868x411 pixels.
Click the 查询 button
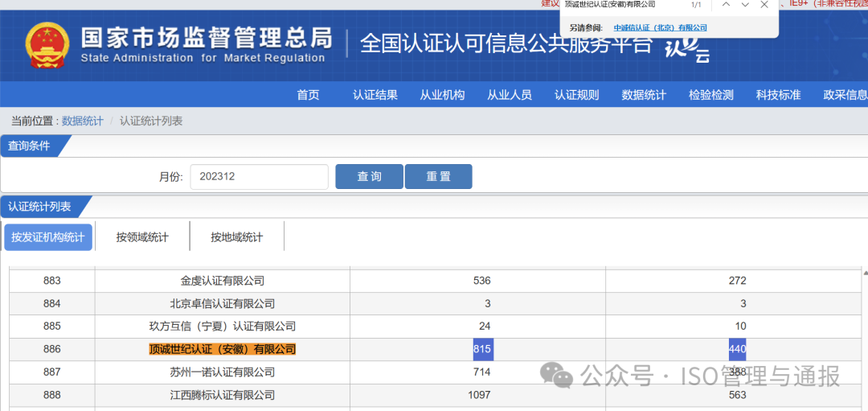(x=369, y=177)
